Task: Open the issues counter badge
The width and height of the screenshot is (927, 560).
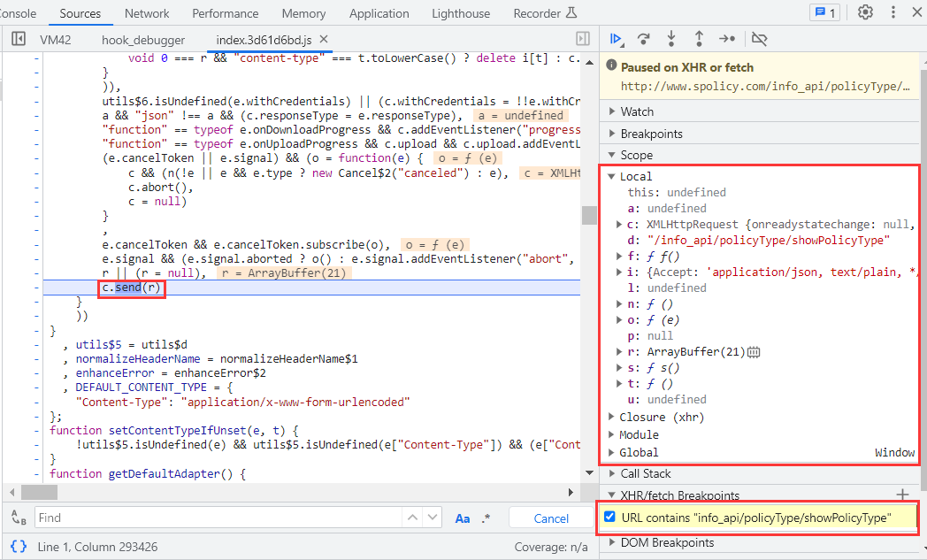Action: (x=824, y=12)
